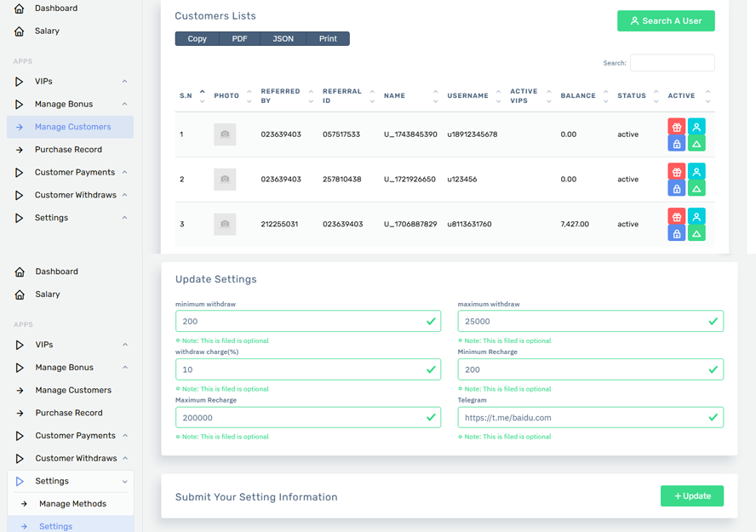The width and height of the screenshot is (756, 532).
Task: Export customers list as JSON
Action: point(283,38)
